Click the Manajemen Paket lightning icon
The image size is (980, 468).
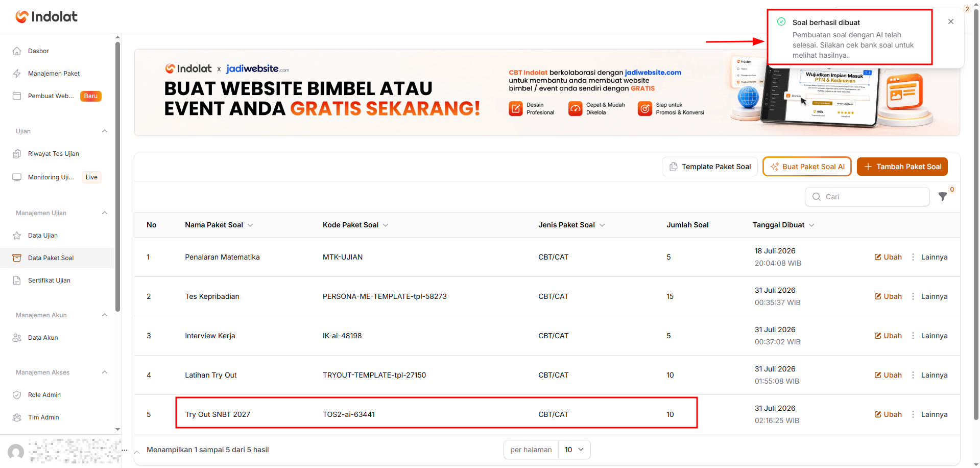tap(17, 74)
